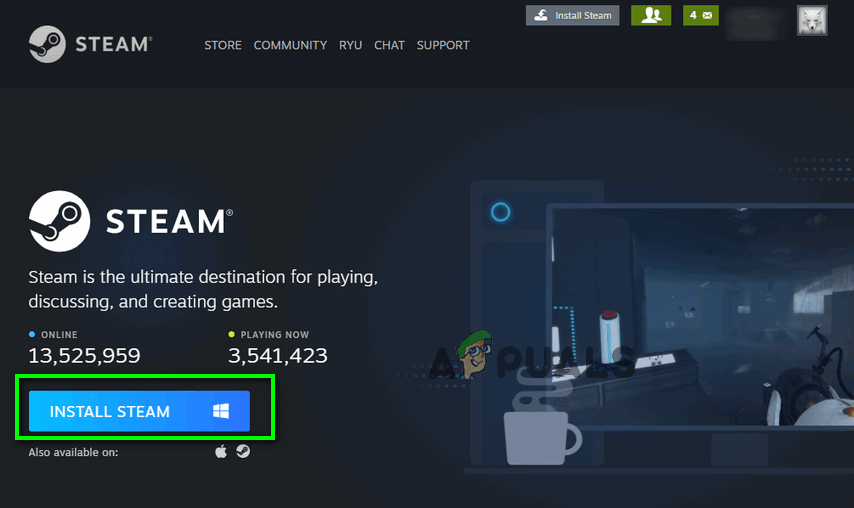Click the ONLINE label
The height and width of the screenshot is (508, 854).
click(59, 335)
